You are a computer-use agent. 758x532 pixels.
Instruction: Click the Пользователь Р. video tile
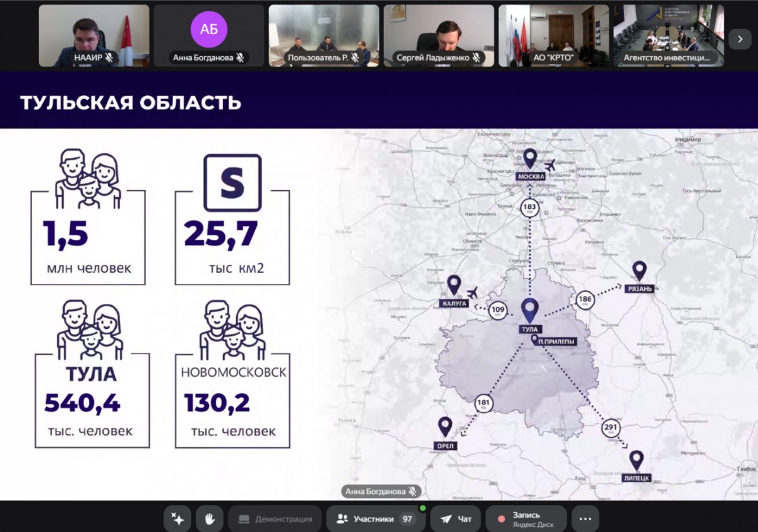point(324,35)
